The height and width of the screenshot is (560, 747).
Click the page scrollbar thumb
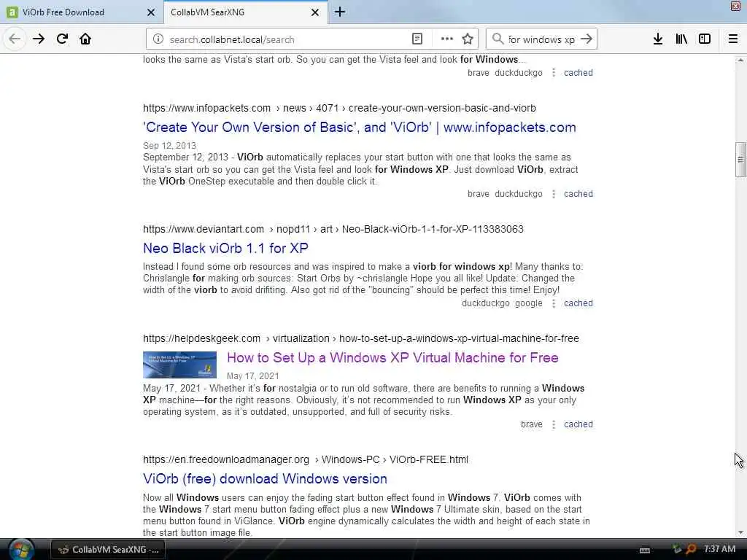(740, 160)
